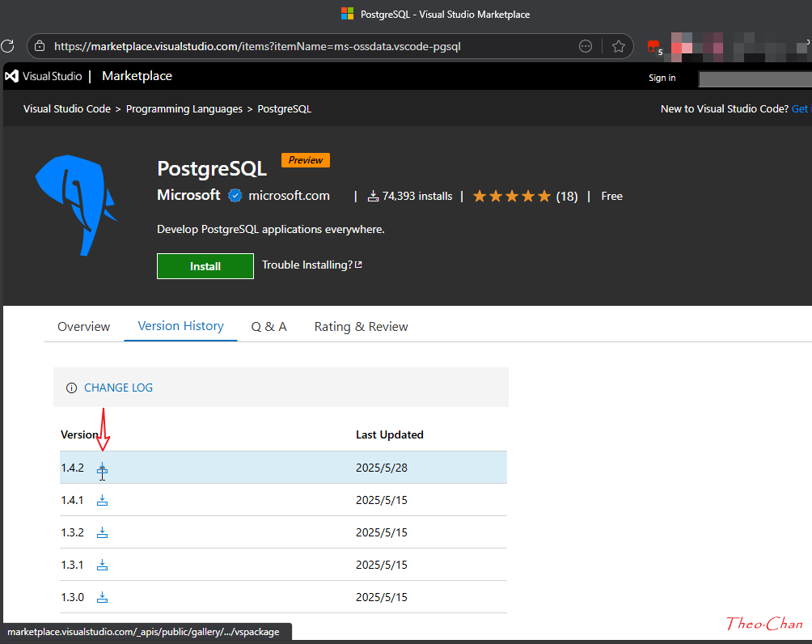The width and height of the screenshot is (812, 644).
Task: Open the red extension icon with badge 5
Action: tap(654, 47)
